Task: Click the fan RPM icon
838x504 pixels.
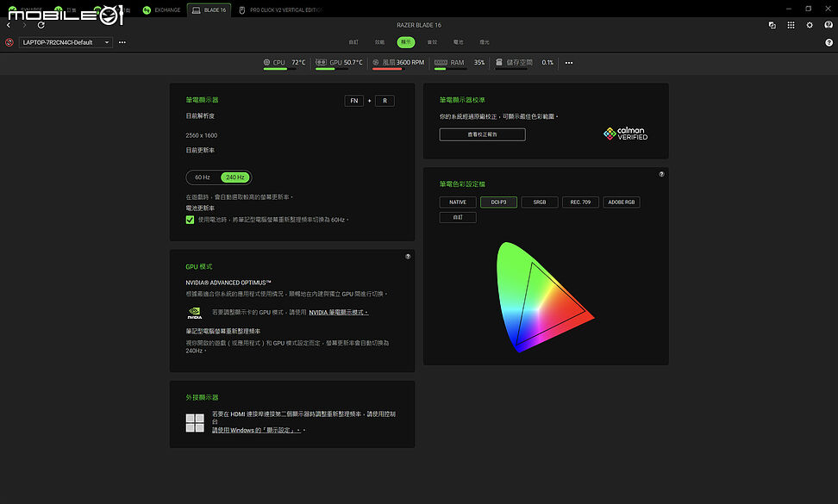Action: coord(376,63)
